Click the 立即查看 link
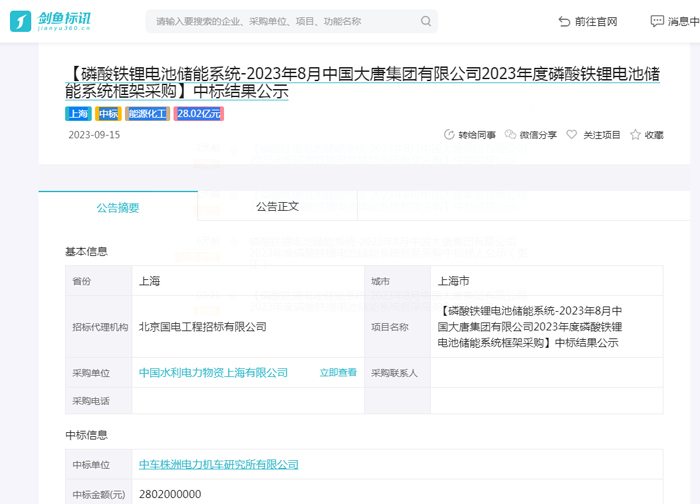Viewport: 700px width, 504px height. 338,373
